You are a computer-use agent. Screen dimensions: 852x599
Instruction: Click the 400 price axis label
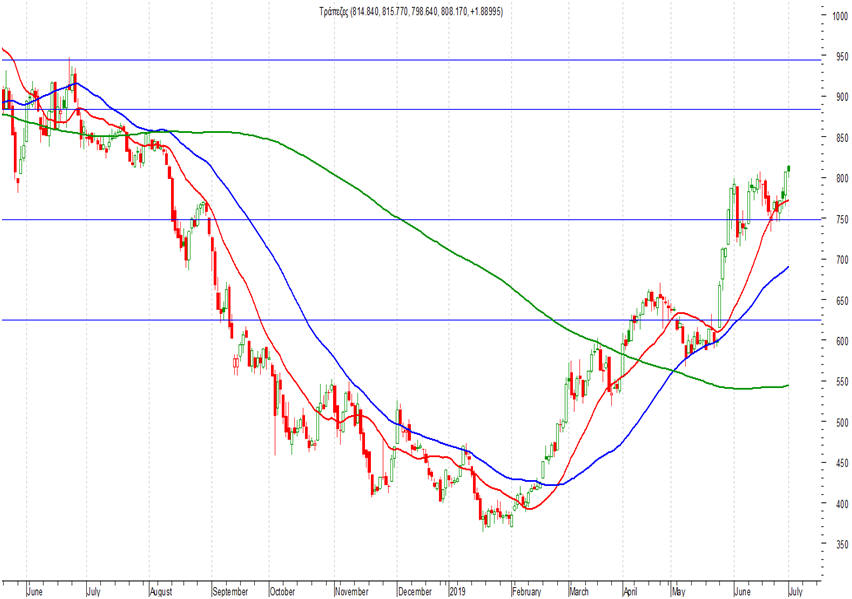click(841, 503)
